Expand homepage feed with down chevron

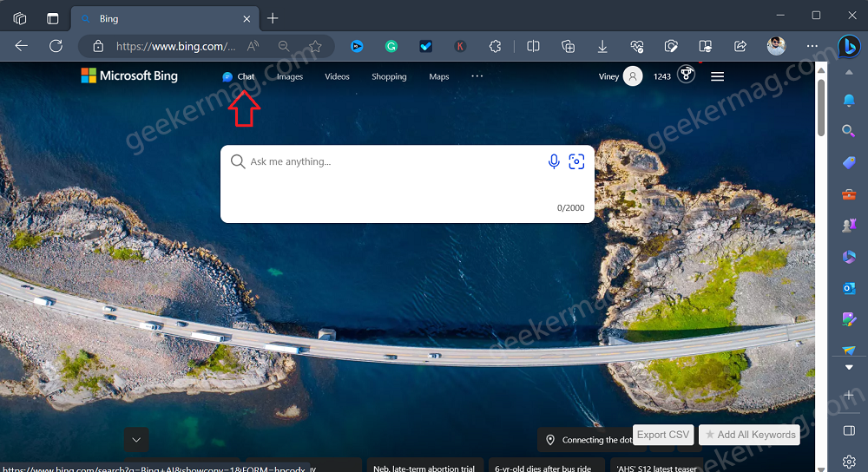click(x=136, y=440)
